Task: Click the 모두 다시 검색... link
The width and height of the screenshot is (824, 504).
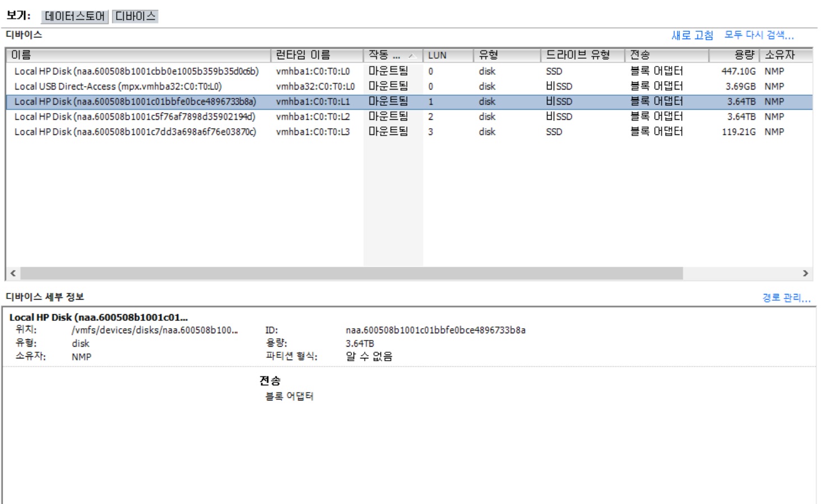Action: click(759, 35)
